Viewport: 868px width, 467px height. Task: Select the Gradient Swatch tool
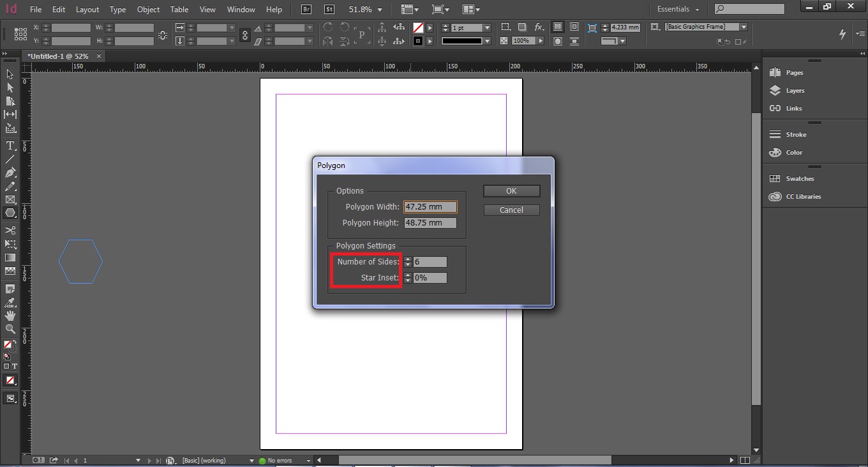pyautogui.click(x=10, y=257)
